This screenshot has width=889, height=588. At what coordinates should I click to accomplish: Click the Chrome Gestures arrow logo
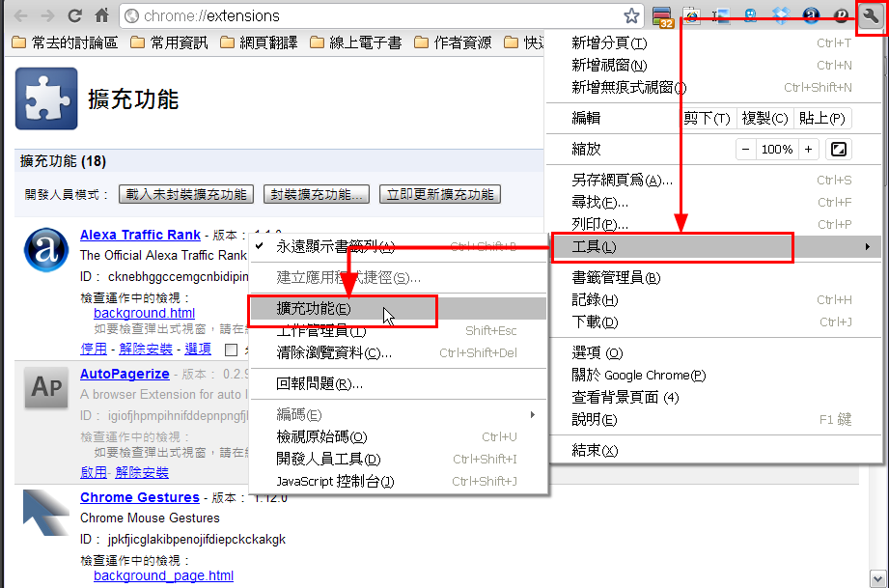[x=46, y=513]
